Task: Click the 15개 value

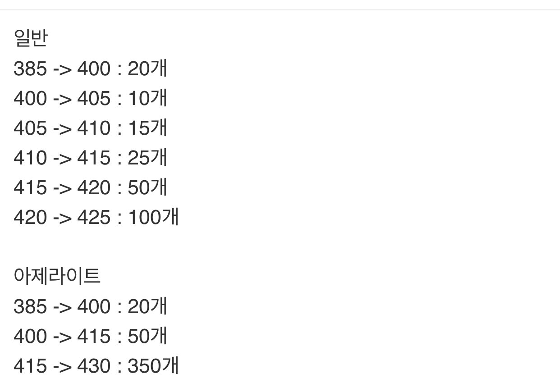Action: click(x=148, y=128)
